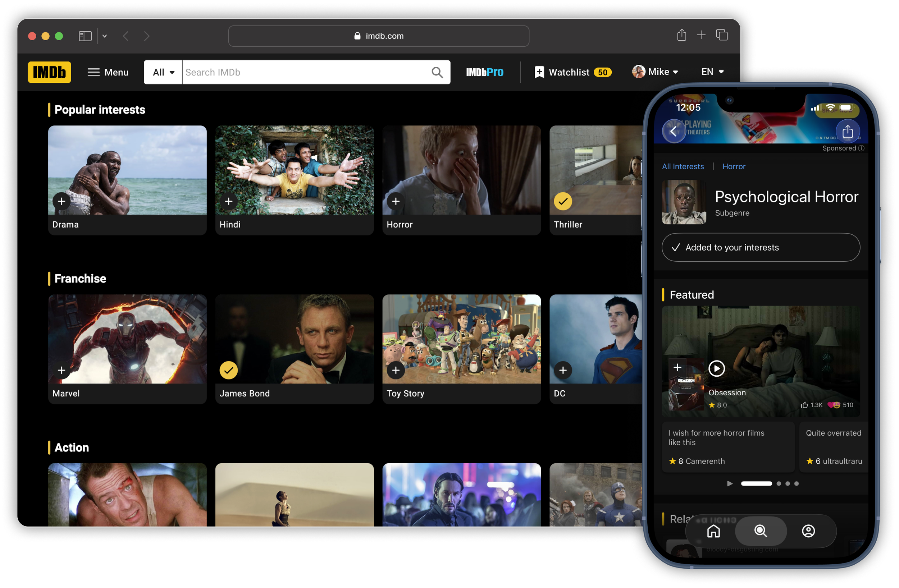Viewport: 899px width, 588px height.
Task: Expand the Mike account dropdown
Action: 655,72
